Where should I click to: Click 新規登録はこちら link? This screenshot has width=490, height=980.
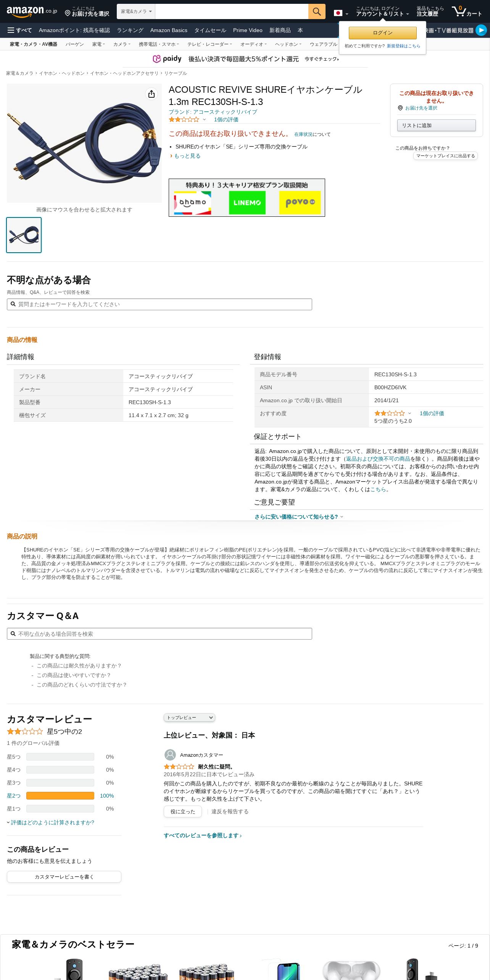(x=403, y=46)
